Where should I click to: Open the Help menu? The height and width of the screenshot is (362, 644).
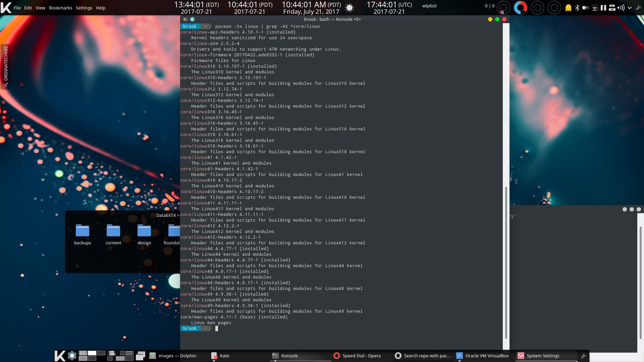coord(101,8)
